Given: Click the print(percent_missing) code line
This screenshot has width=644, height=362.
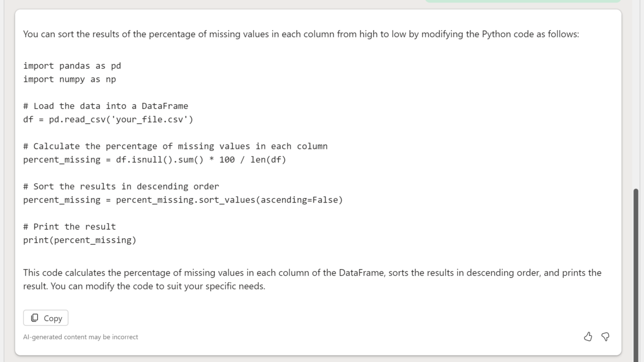Looking at the screenshot, I should [x=79, y=240].
